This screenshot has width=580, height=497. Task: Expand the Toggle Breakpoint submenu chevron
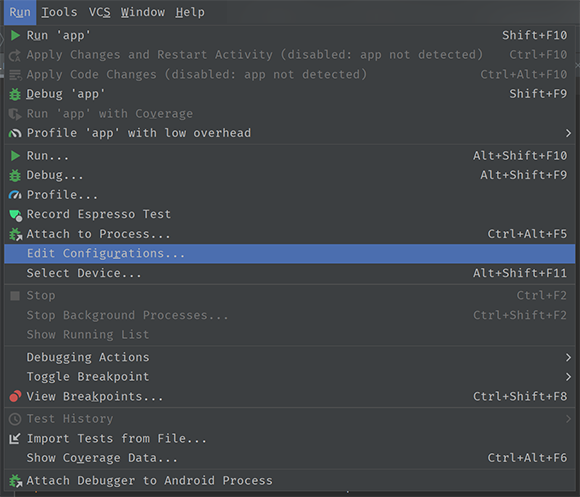(x=568, y=377)
